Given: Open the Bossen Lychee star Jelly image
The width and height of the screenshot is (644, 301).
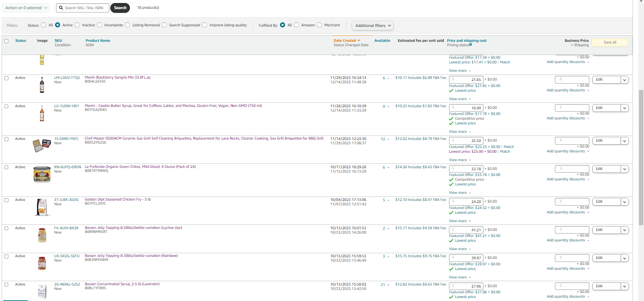Looking at the screenshot, I should pos(42,235).
